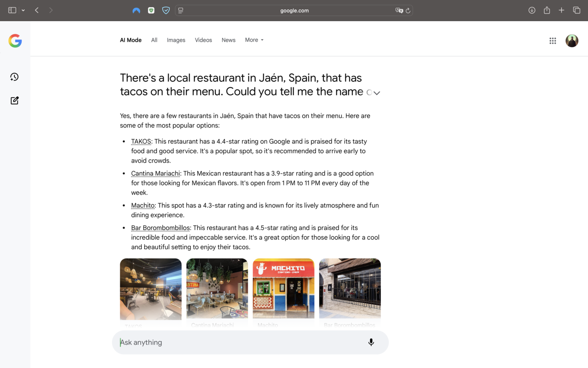The image size is (588, 368).
Task: Open the Bar Borombombillos link
Action: click(x=161, y=228)
